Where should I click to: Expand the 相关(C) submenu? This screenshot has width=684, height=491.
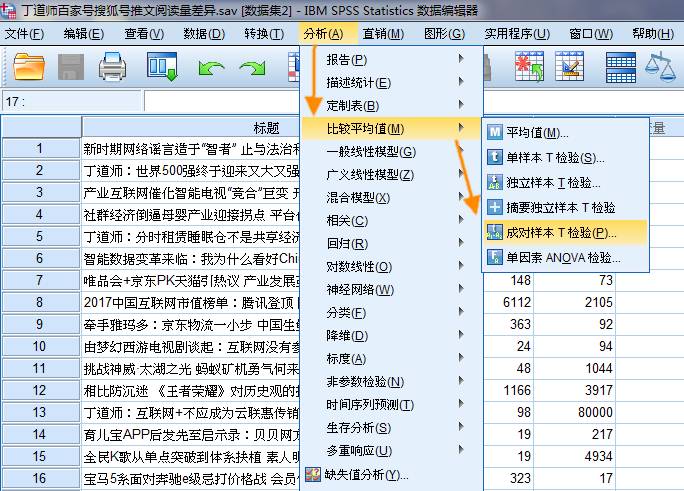click(391, 221)
